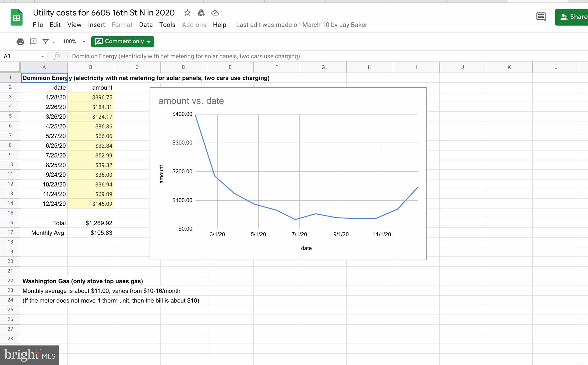Click the last edit by Jay Baker link
Screen dimensions: 588x365
[x=301, y=25]
